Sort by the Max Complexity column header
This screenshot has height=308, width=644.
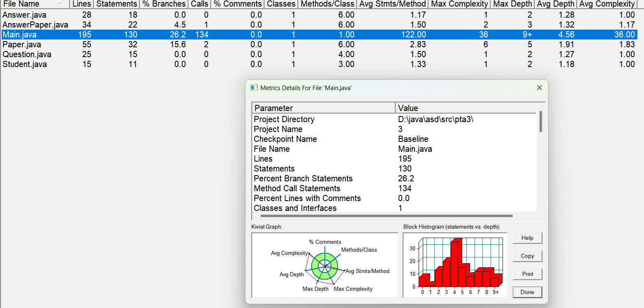(x=459, y=4)
